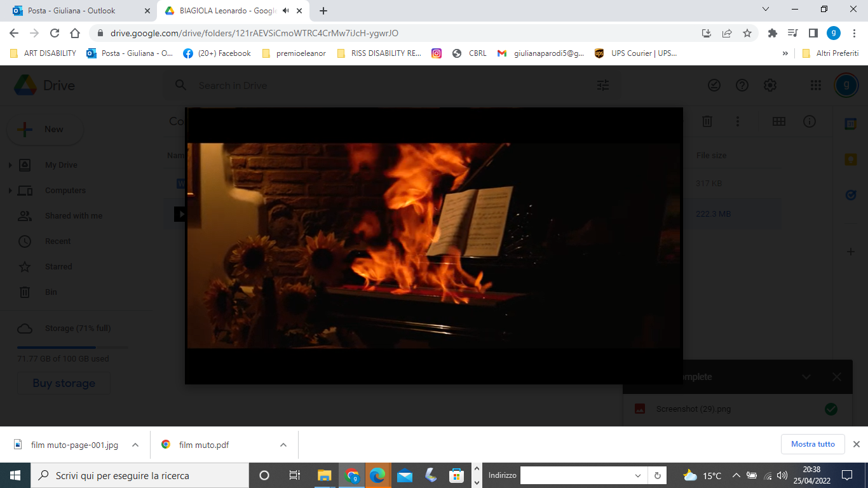Expand the My Drive tree
The image size is (868, 488).
pyautogui.click(x=10, y=165)
